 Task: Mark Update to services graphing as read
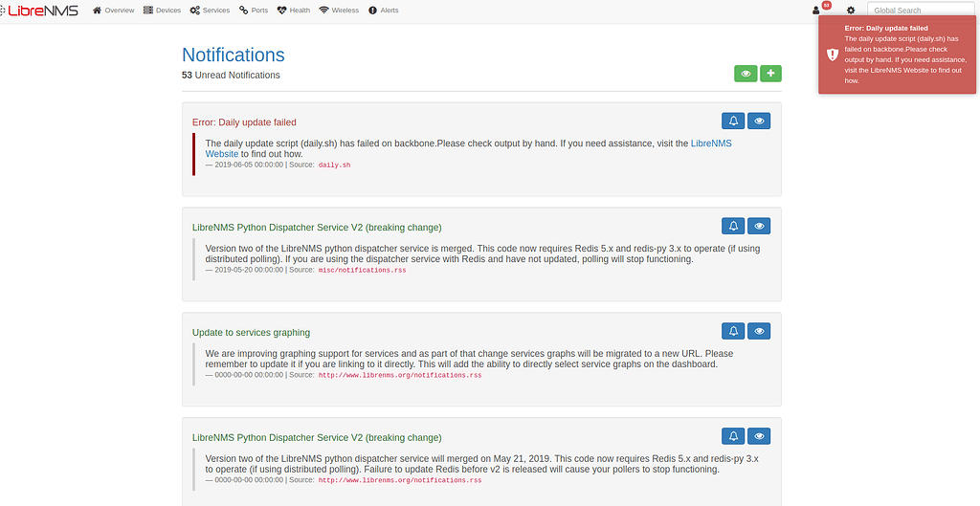coord(759,331)
